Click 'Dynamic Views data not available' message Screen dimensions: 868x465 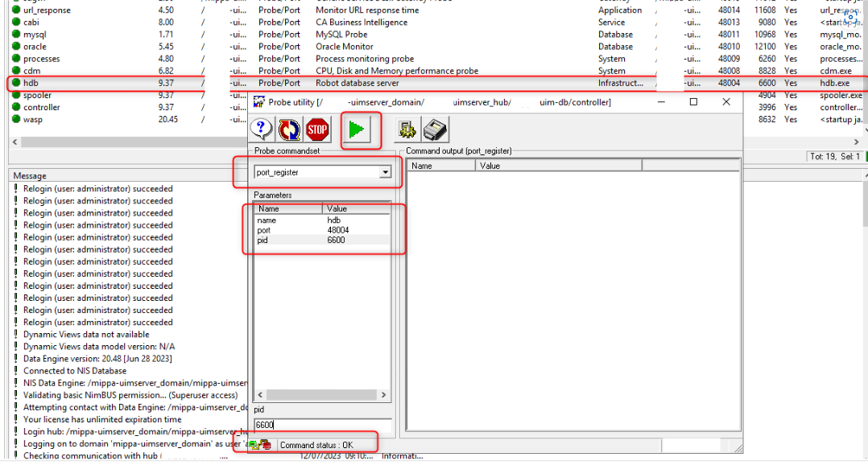coord(86,335)
